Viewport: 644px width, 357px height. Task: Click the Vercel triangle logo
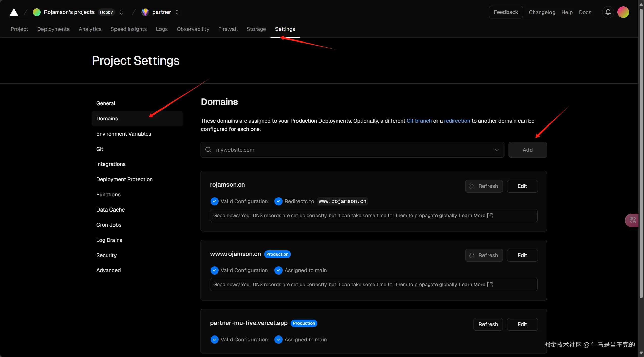click(x=14, y=12)
